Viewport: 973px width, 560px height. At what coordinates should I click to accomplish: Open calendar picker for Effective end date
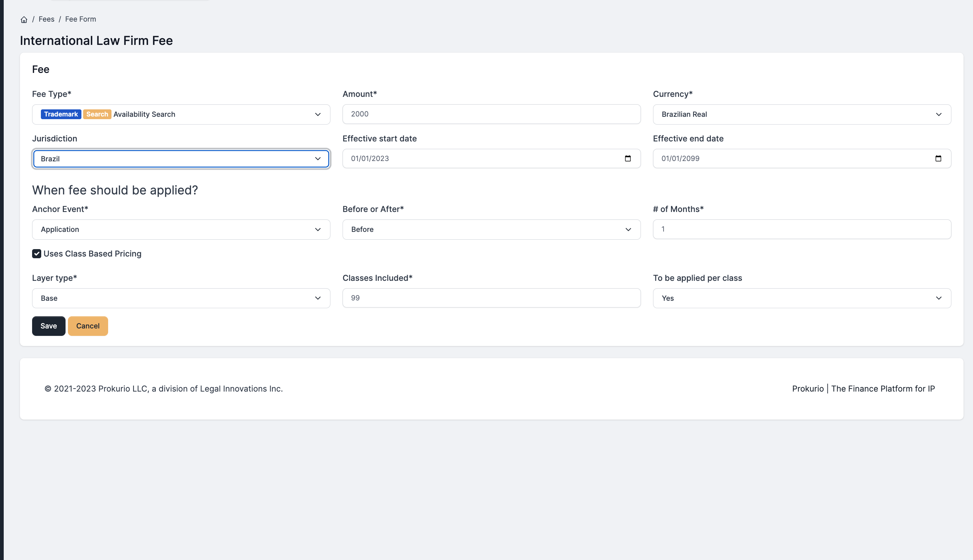(938, 158)
